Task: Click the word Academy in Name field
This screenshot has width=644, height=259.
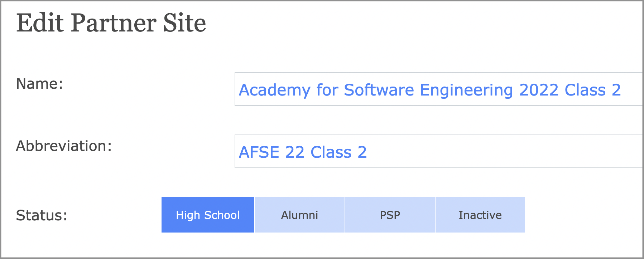Action: click(274, 90)
